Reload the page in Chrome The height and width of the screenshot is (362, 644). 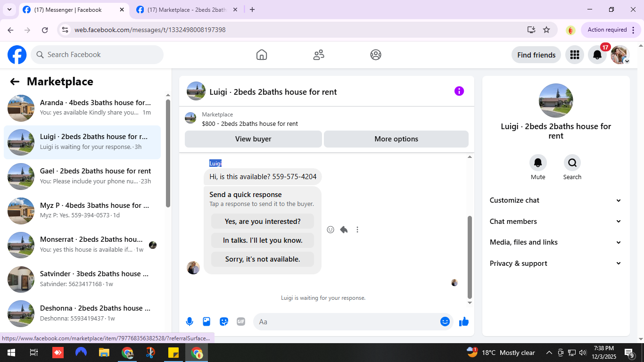(45, 30)
